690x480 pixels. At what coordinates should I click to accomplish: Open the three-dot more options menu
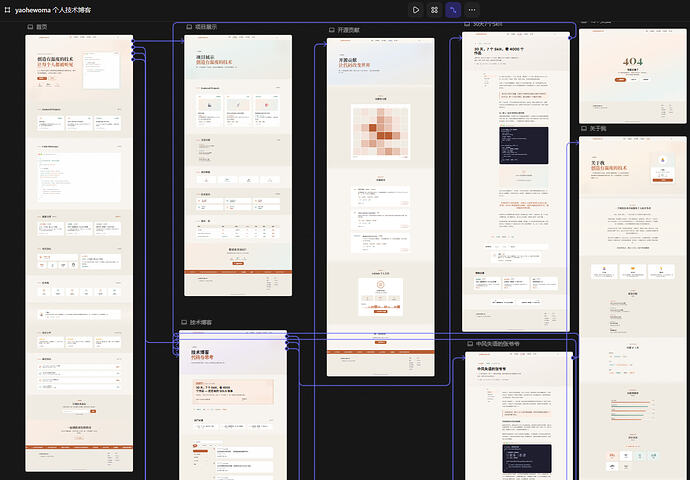click(x=472, y=10)
